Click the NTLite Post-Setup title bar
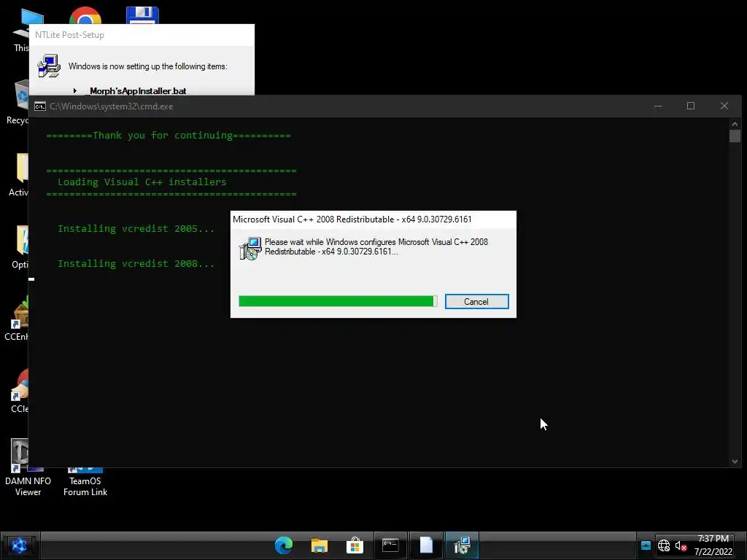The image size is (747, 560). point(142,35)
